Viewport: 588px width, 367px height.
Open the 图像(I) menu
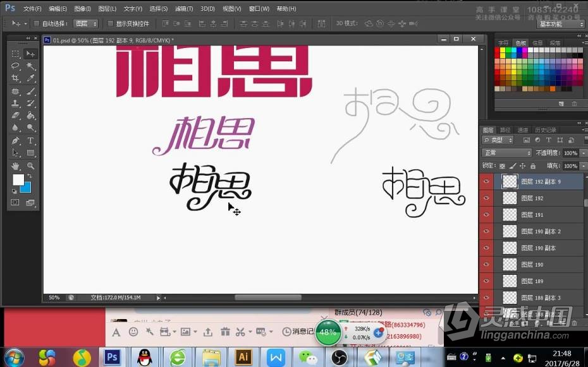[82, 8]
